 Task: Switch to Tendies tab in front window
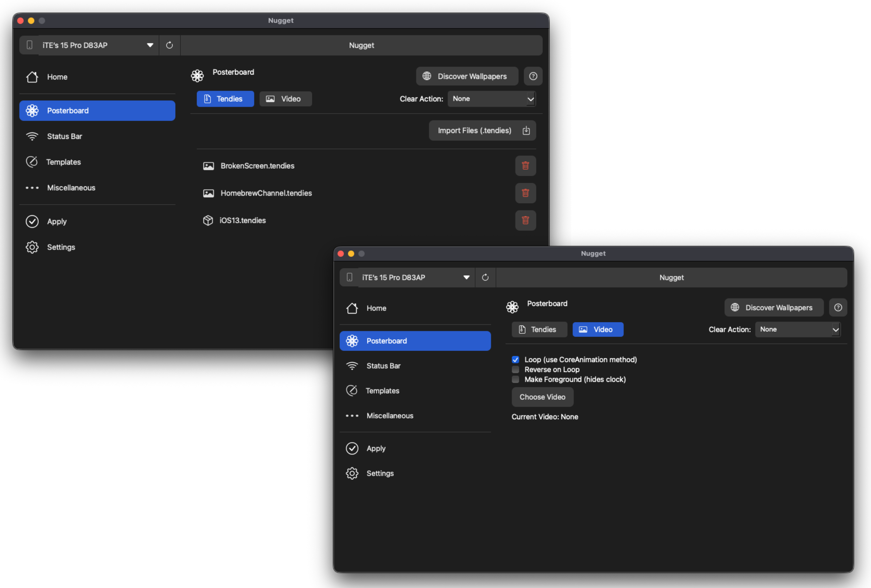pos(539,330)
